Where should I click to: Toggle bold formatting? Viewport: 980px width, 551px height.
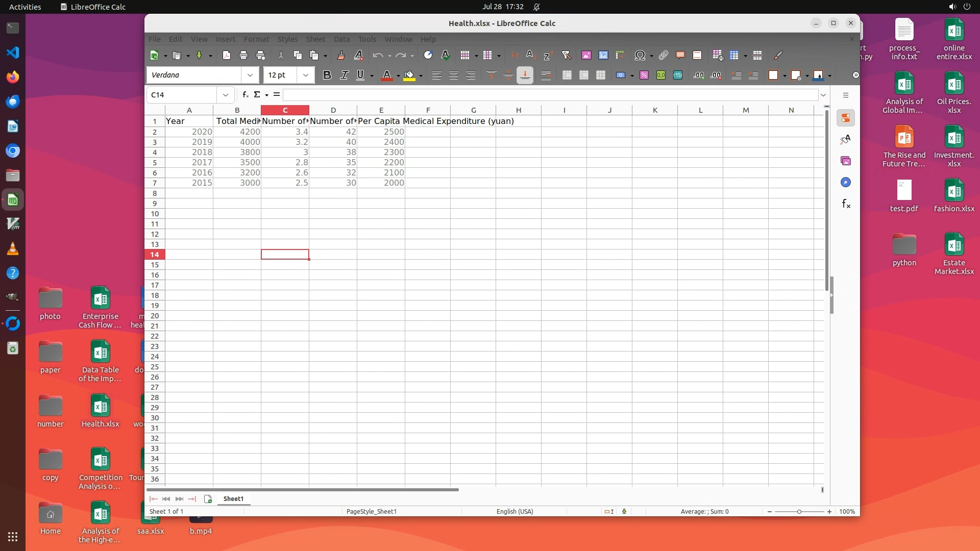[x=327, y=75]
